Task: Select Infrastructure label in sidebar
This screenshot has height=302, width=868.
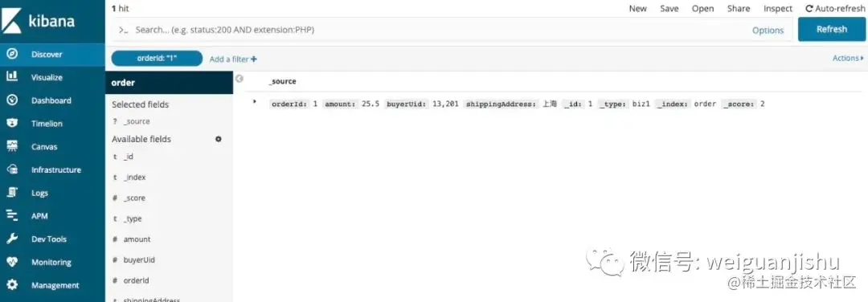Action: pos(56,169)
